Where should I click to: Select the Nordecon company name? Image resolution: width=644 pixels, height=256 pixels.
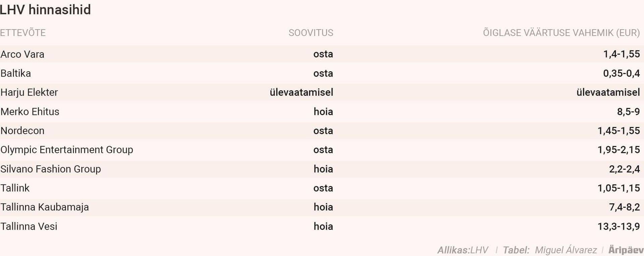pyautogui.click(x=22, y=131)
